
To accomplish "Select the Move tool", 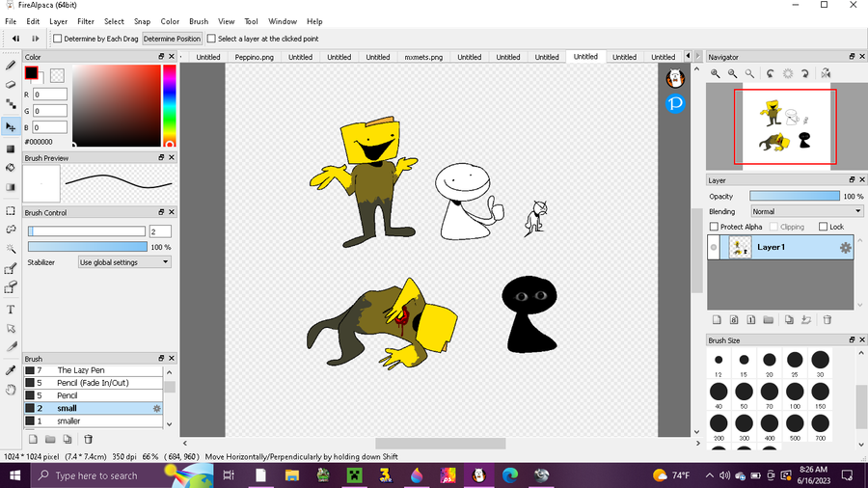I will [x=11, y=127].
